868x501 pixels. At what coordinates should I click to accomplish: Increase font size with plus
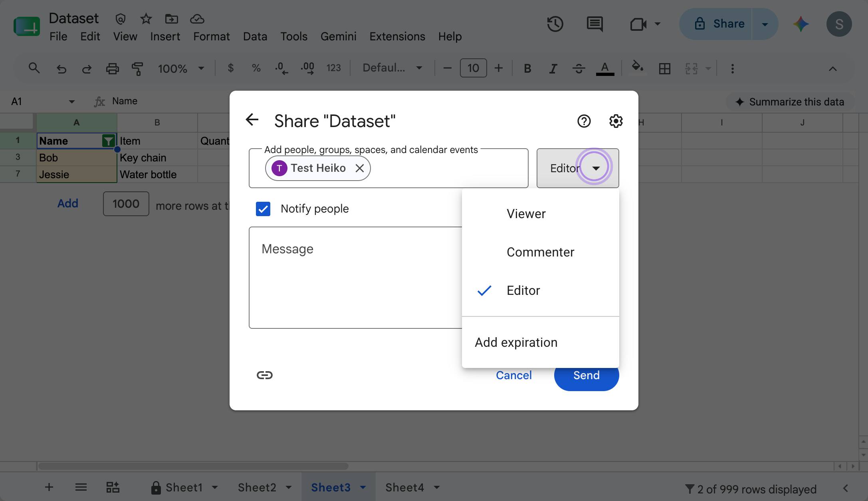[x=498, y=68]
